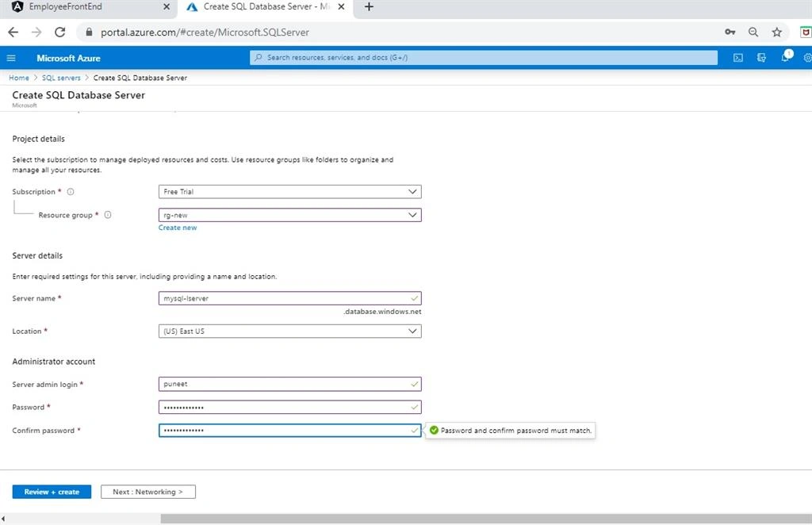812x525 pixels.
Task: Open the browser zoom magnifier icon
Action: point(753,32)
